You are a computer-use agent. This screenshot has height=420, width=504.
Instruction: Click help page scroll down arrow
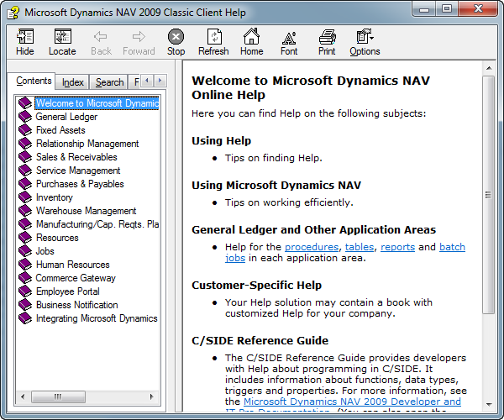pyautogui.click(x=489, y=405)
